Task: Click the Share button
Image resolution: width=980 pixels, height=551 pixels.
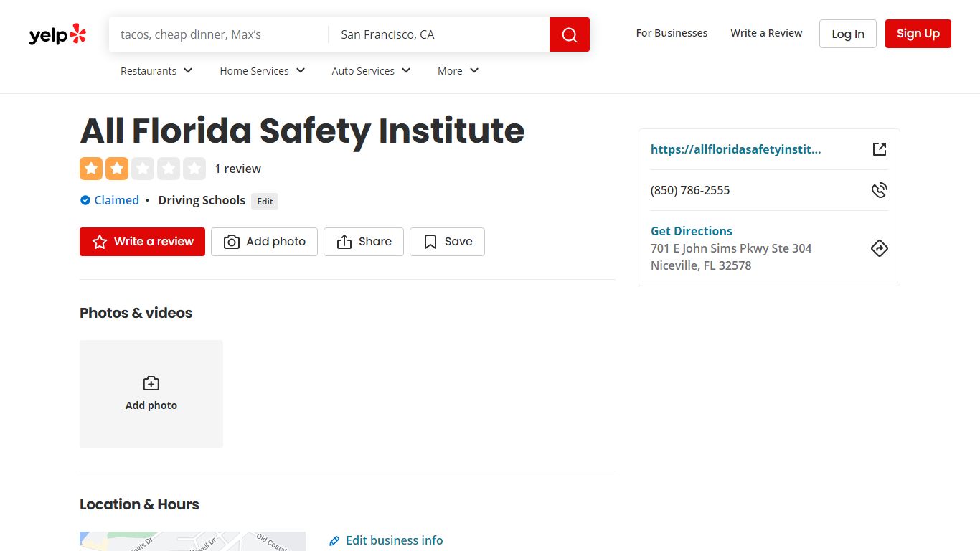Action: pyautogui.click(x=364, y=242)
